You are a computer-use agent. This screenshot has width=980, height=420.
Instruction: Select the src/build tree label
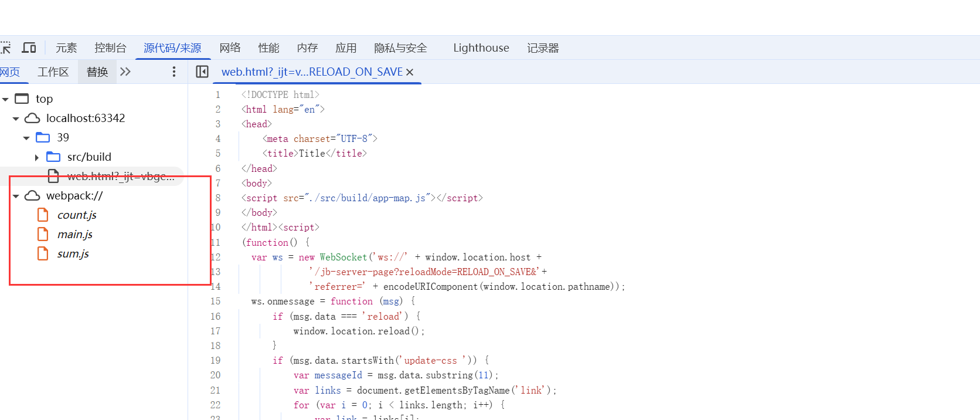(x=89, y=157)
